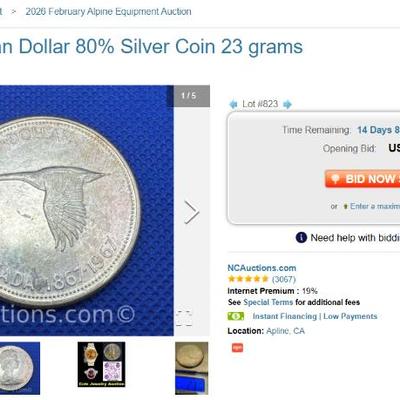The image size is (400, 400).
Task: Click the main goose coin image
Action: coord(87,211)
